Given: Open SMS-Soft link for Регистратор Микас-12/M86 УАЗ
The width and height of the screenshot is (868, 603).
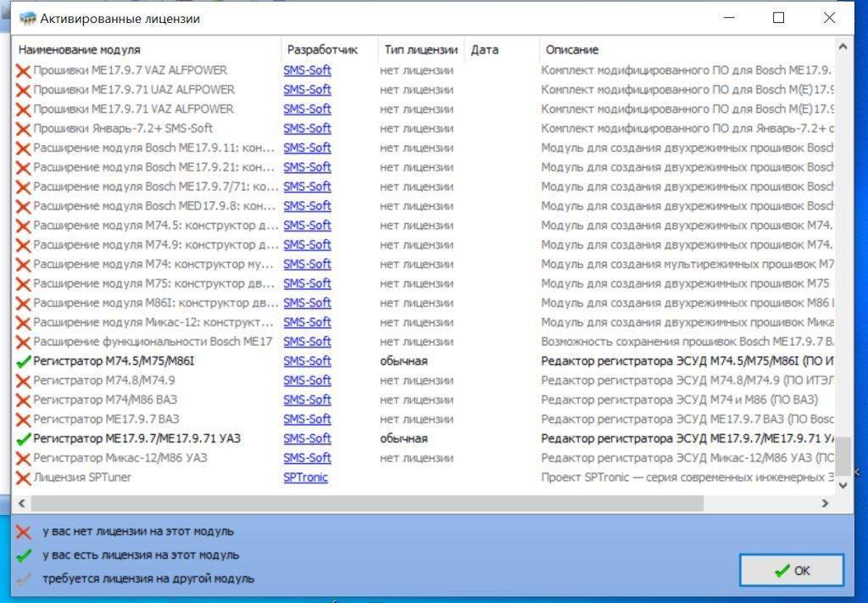Looking at the screenshot, I should click(307, 458).
